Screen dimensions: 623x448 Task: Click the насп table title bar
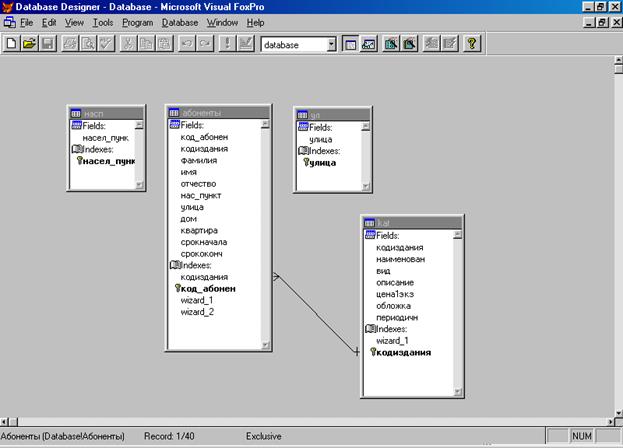[100, 113]
